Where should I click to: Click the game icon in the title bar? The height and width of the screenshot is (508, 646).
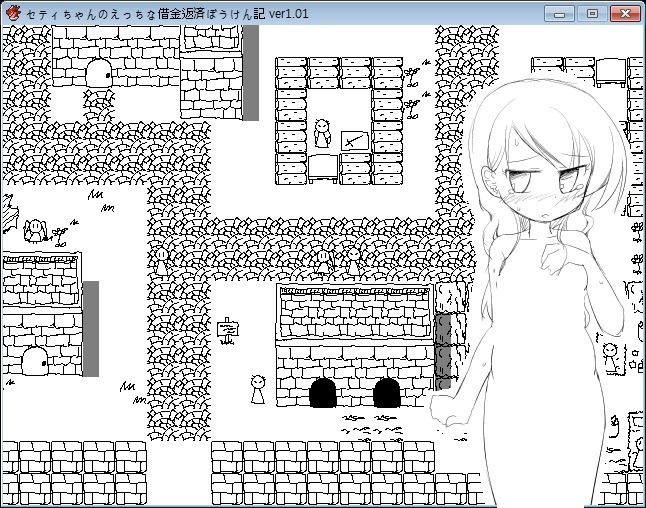[13, 14]
